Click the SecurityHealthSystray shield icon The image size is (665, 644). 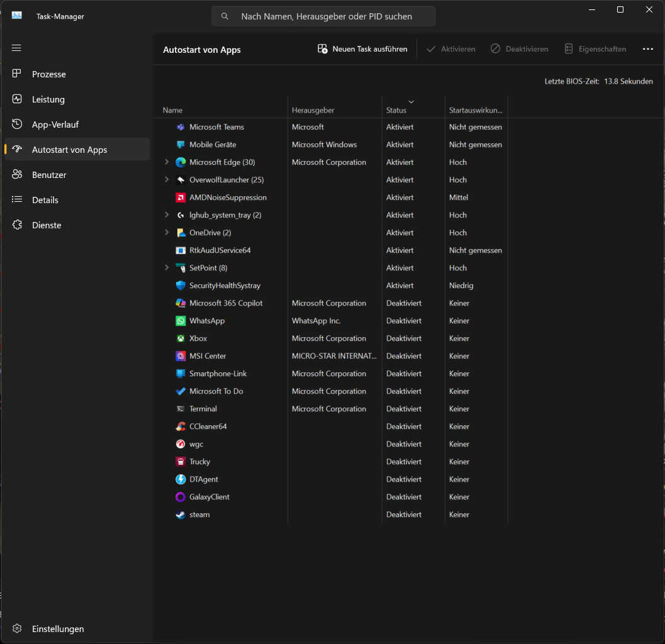pyautogui.click(x=181, y=286)
